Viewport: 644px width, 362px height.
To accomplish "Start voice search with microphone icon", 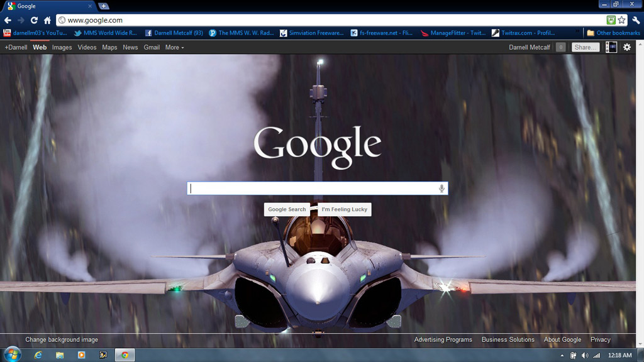I will pyautogui.click(x=441, y=189).
